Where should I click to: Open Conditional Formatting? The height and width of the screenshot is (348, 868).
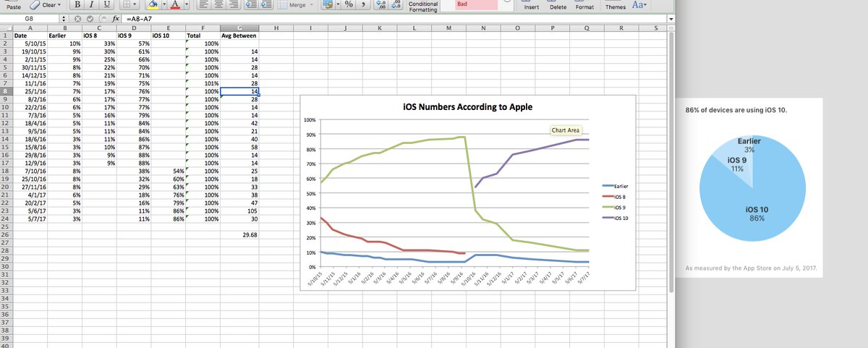422,7
